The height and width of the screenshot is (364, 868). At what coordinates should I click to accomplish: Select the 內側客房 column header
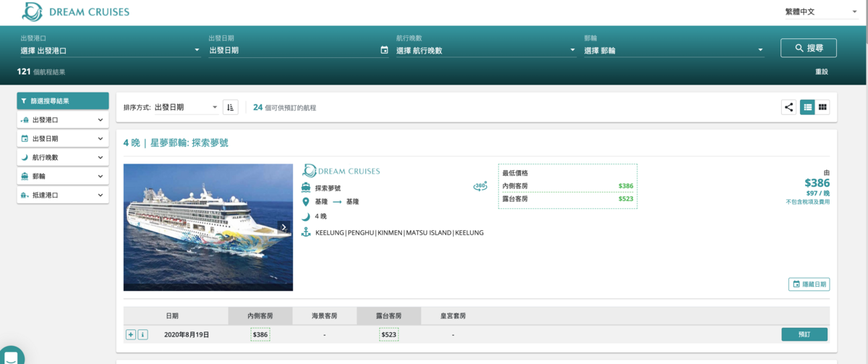260,316
